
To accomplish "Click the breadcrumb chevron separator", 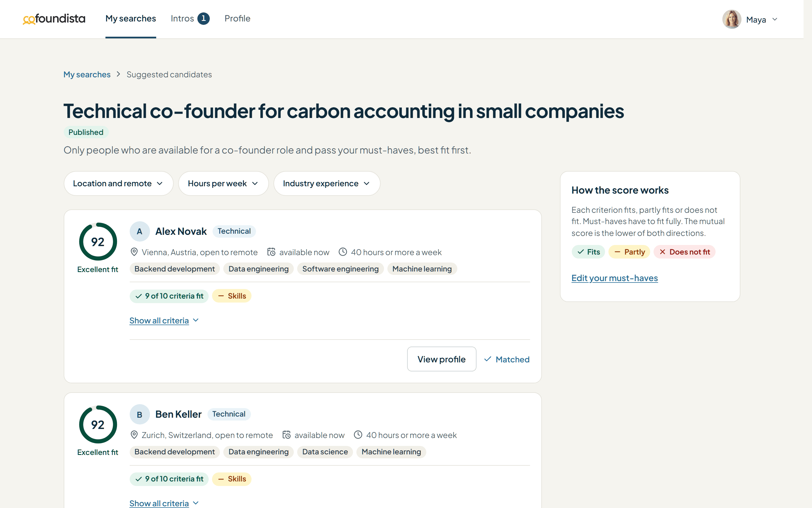I will [x=118, y=74].
